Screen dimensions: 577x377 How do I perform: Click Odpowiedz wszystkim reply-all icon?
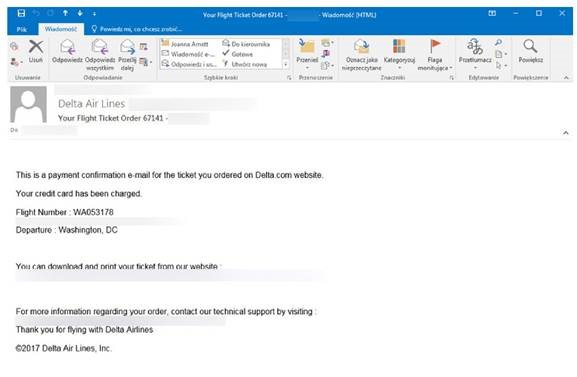(x=100, y=47)
